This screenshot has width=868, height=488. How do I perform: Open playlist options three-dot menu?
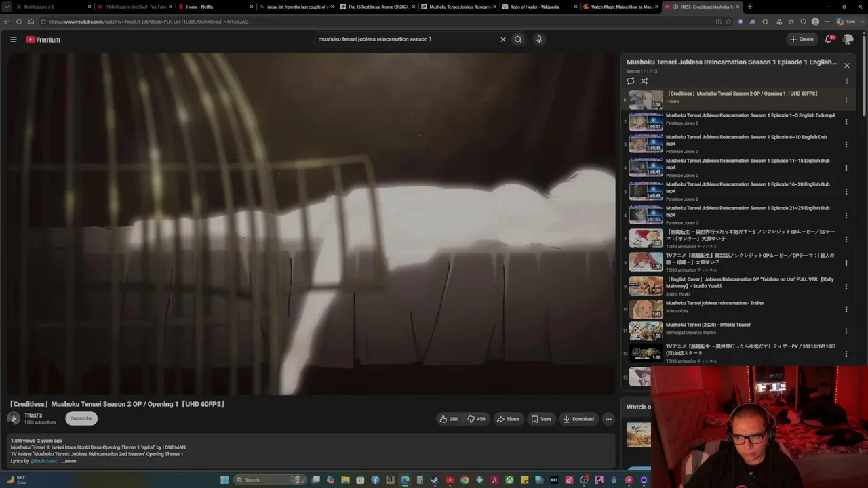[846, 81]
